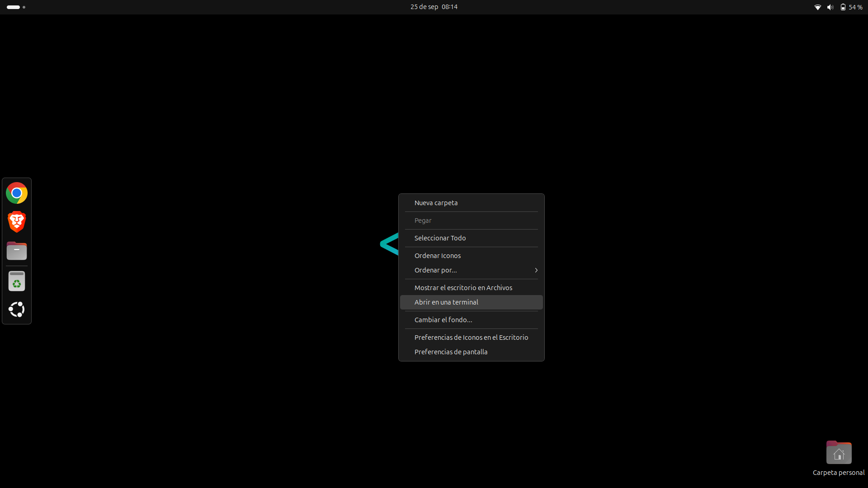Launch Google Chrome from the dock
Screen dimensions: 868x488
[17, 193]
